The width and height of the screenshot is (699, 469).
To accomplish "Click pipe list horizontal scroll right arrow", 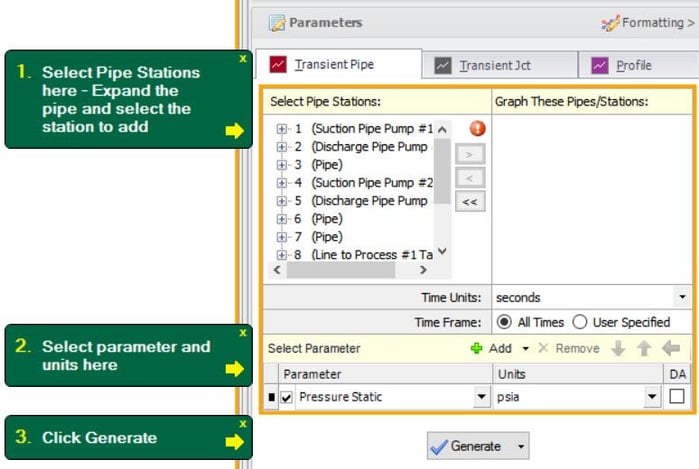I will click(423, 270).
